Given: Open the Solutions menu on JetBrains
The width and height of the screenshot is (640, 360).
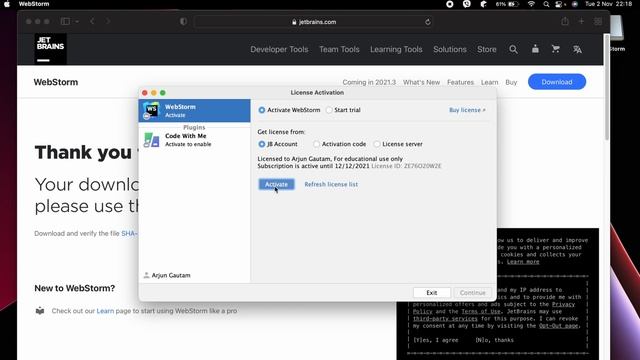Looking at the screenshot, I should coord(450,49).
